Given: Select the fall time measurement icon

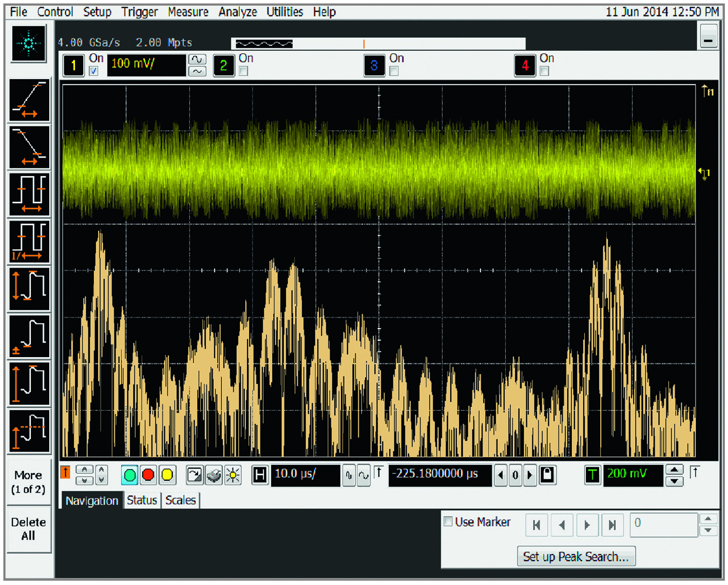Looking at the screenshot, I should pyautogui.click(x=29, y=147).
